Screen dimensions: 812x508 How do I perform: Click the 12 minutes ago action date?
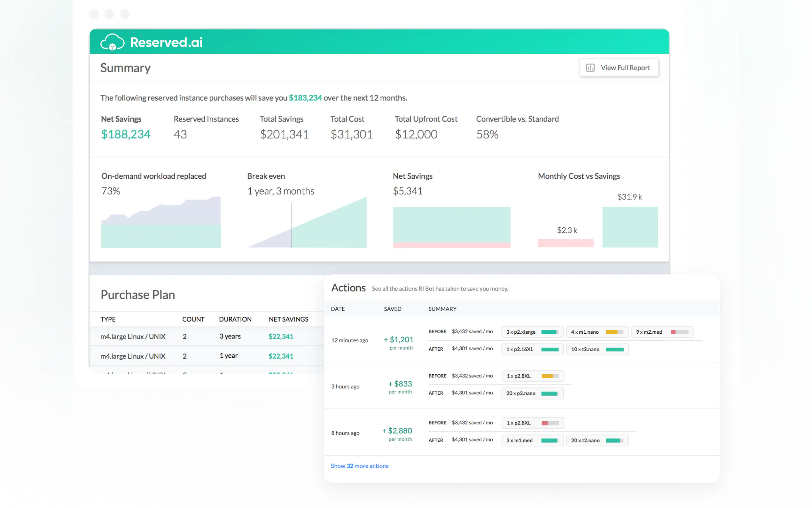tap(349, 340)
